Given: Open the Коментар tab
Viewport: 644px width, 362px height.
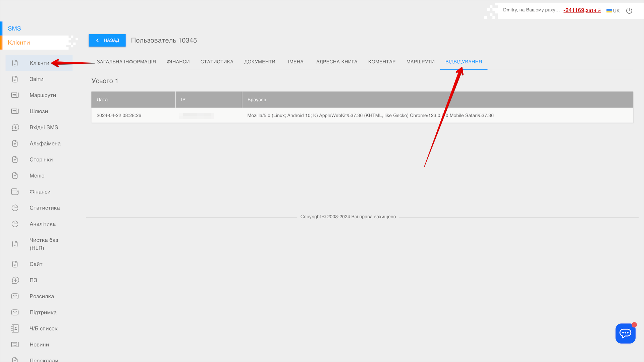Looking at the screenshot, I should [382, 62].
